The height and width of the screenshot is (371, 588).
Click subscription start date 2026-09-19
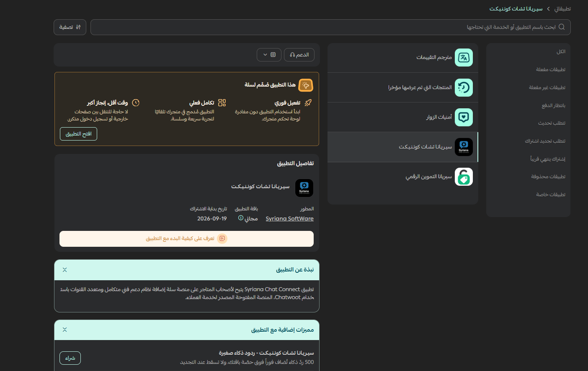pos(212,218)
